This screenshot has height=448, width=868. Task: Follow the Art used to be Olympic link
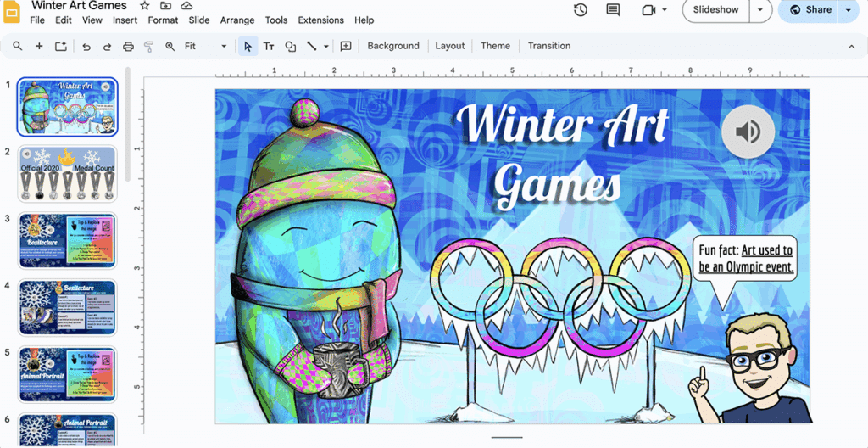[x=746, y=259]
